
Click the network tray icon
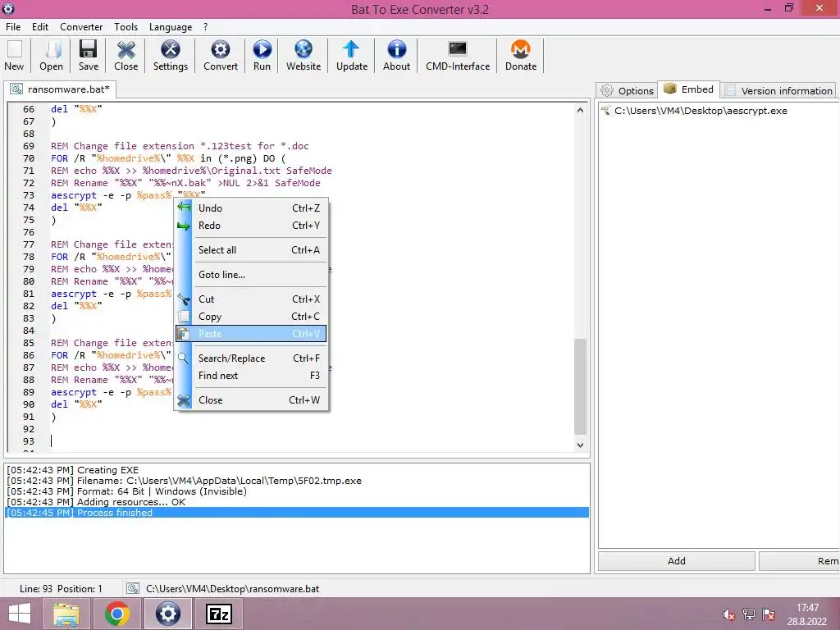(x=748, y=614)
